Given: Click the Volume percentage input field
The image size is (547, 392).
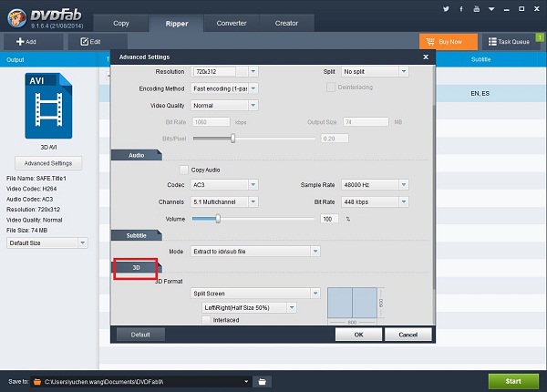Looking at the screenshot, I should (329, 219).
